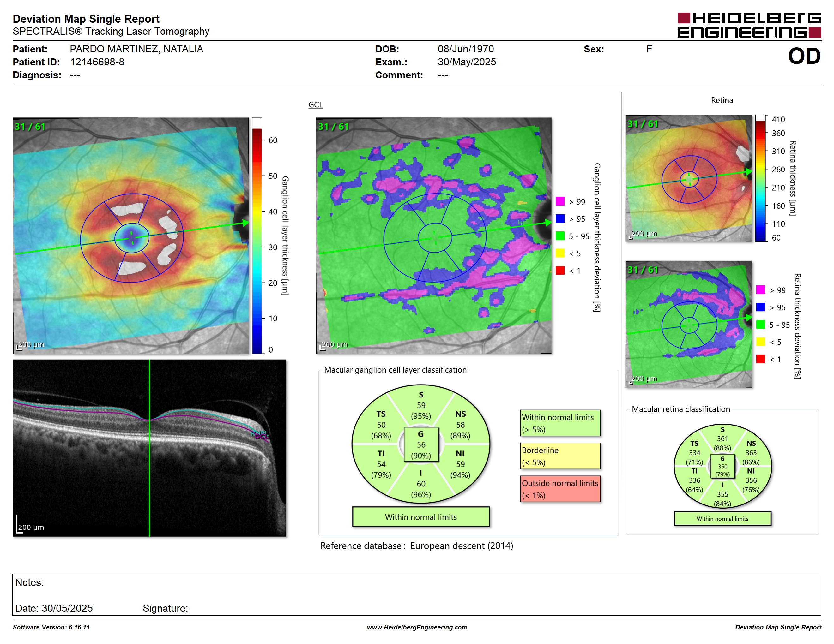Click the yellow <5 swatch in Retina legend

(760, 342)
